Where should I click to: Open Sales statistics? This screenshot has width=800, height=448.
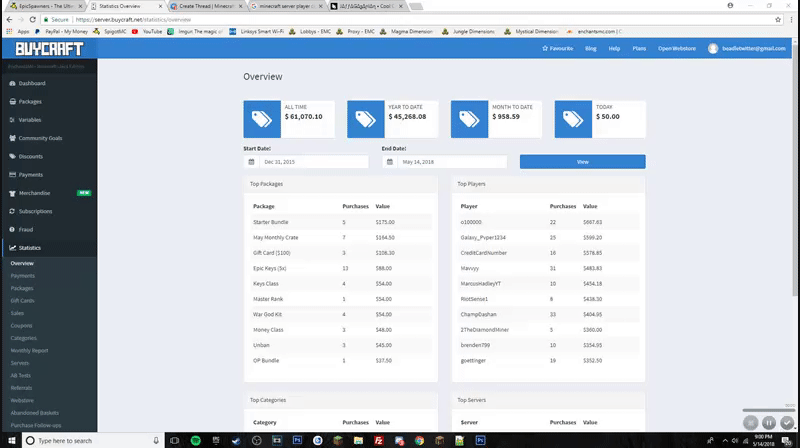17,313
